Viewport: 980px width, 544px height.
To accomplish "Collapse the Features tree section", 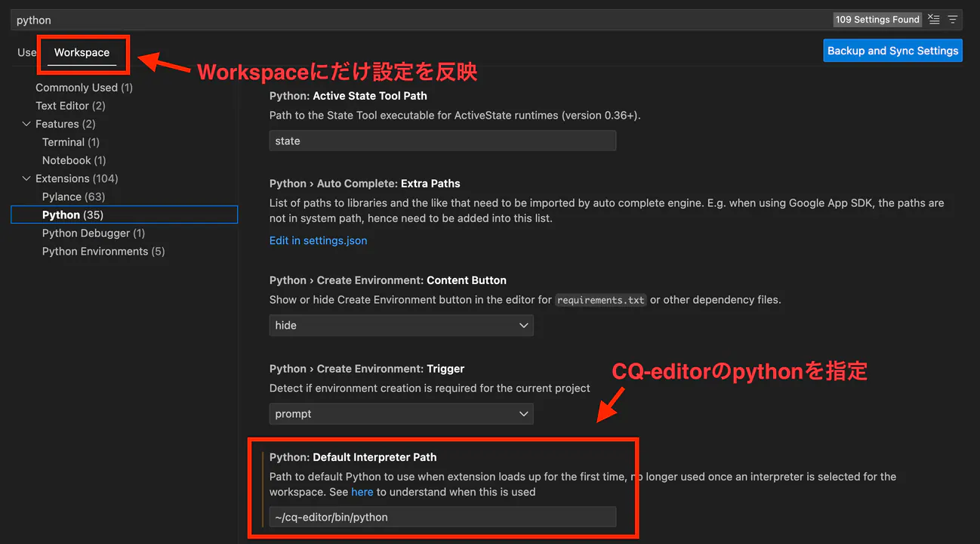I will pyautogui.click(x=26, y=124).
